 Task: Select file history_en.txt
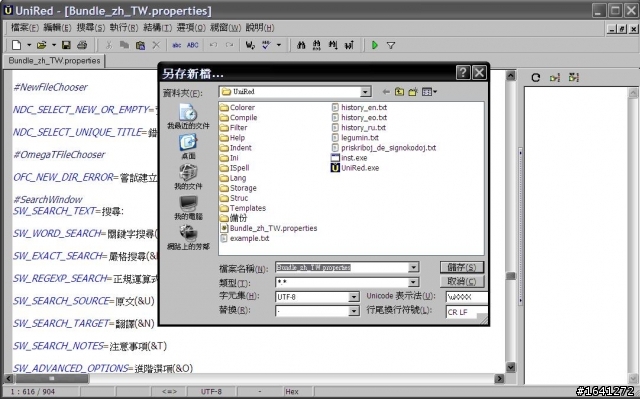tap(359, 108)
